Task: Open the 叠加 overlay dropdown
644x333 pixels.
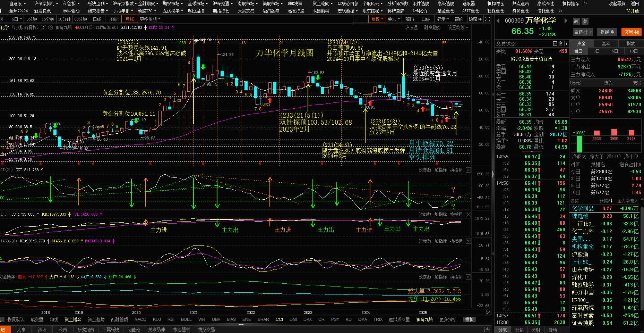Action: [x=394, y=19]
